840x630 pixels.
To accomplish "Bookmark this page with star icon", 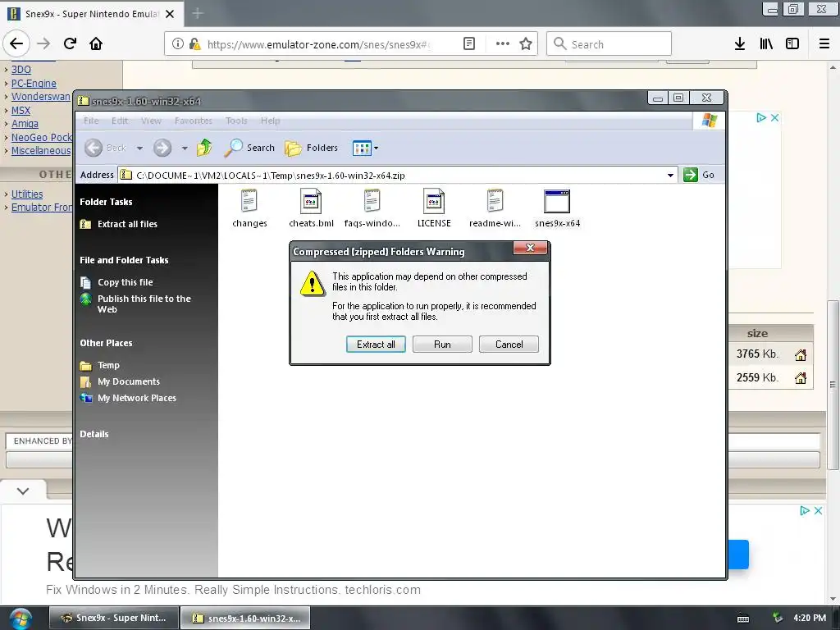I will (526, 44).
